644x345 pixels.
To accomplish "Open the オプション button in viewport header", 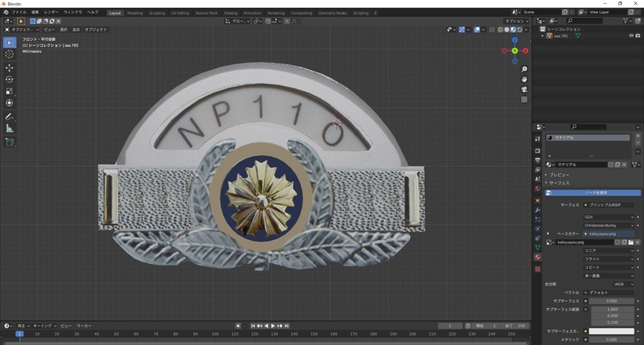I will pos(517,21).
